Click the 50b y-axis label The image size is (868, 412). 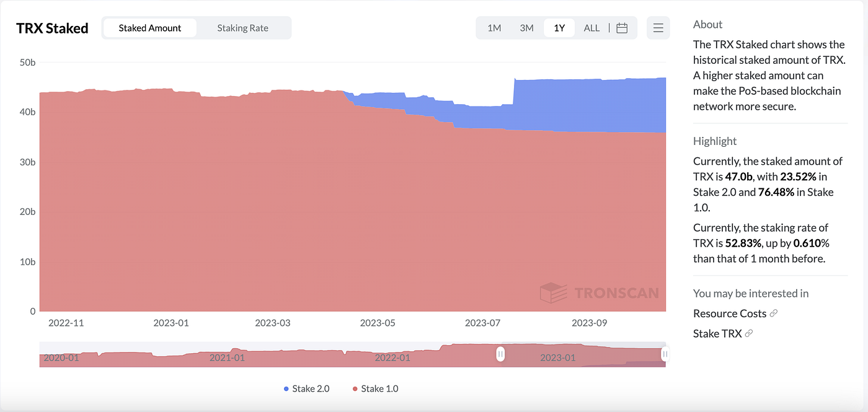pos(28,62)
